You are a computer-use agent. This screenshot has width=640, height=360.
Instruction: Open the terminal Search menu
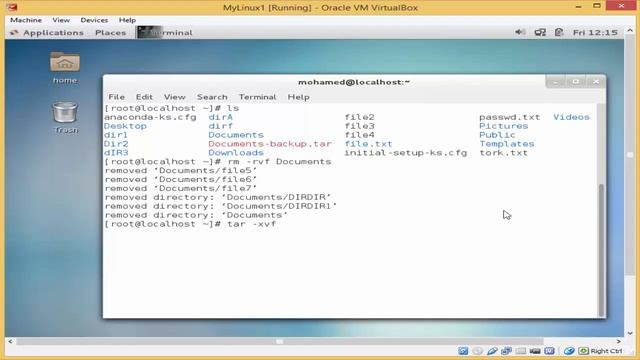pyautogui.click(x=212, y=97)
